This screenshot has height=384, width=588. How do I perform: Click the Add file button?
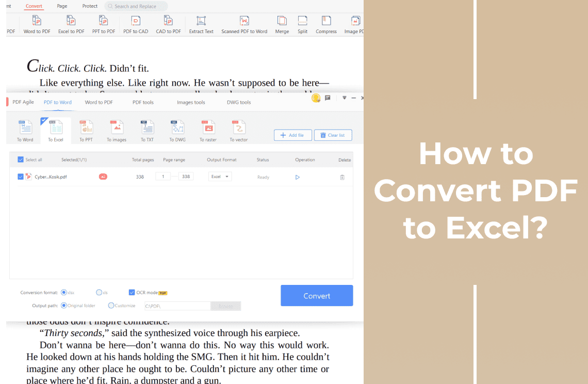click(292, 135)
